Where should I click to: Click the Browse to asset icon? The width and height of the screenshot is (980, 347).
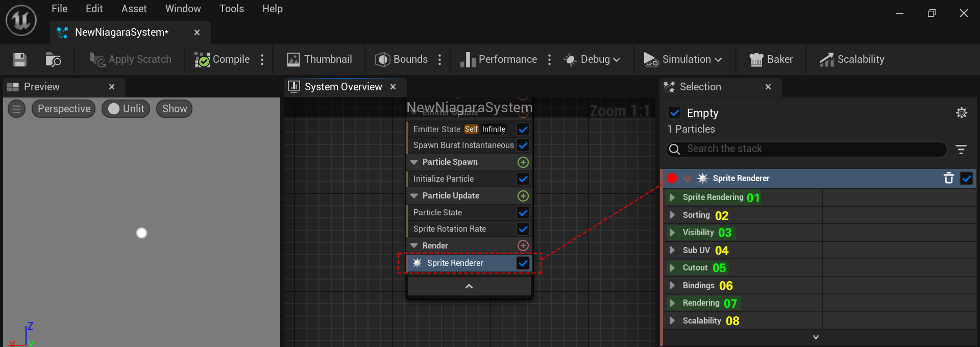pos(53,60)
